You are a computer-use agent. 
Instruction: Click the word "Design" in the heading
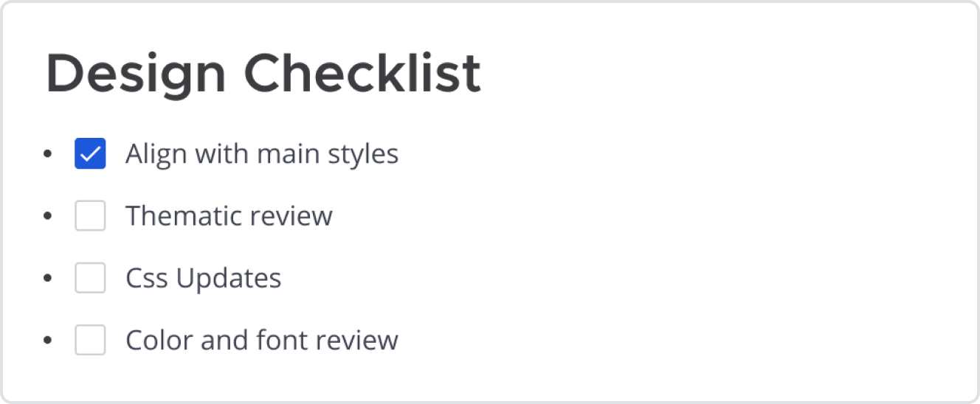(x=136, y=74)
